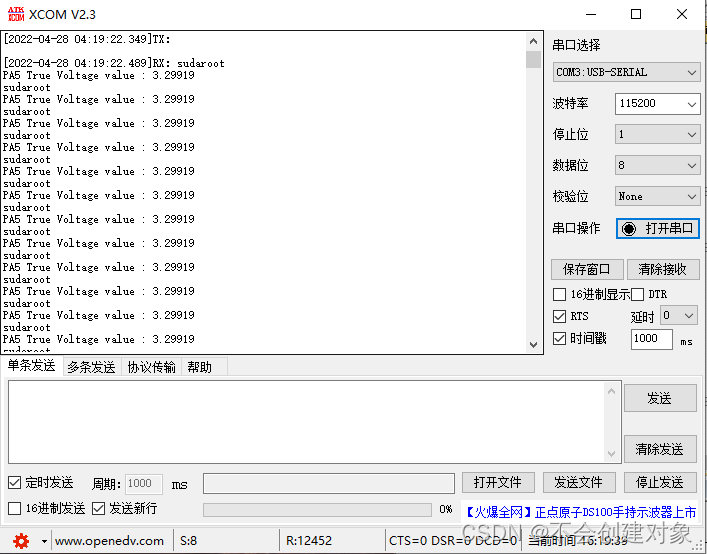Open the parity dropdown showing None
This screenshot has width=707, height=554.
[x=657, y=197]
